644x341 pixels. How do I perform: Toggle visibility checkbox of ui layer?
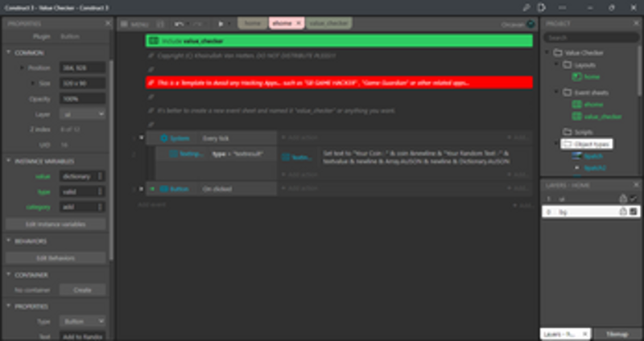633,199
